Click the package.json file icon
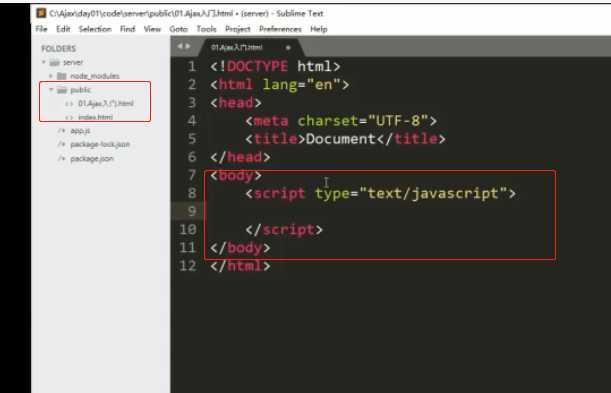Viewport: 611px width, 393px height. (x=62, y=159)
